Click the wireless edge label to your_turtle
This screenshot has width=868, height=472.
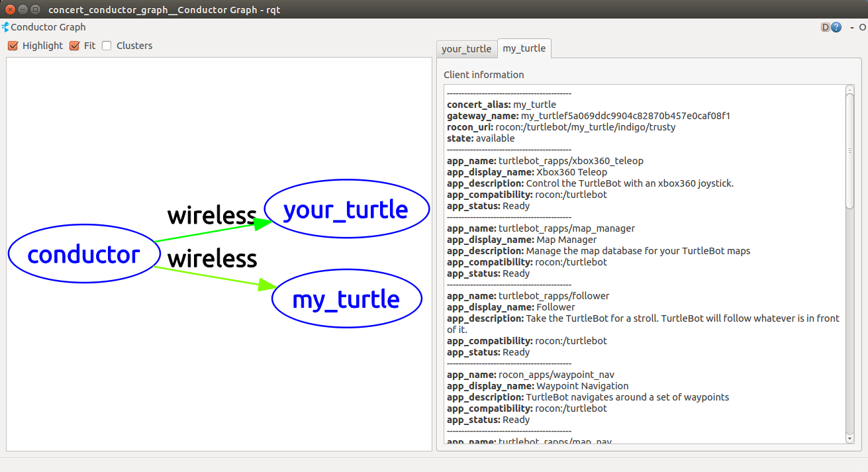(x=211, y=215)
